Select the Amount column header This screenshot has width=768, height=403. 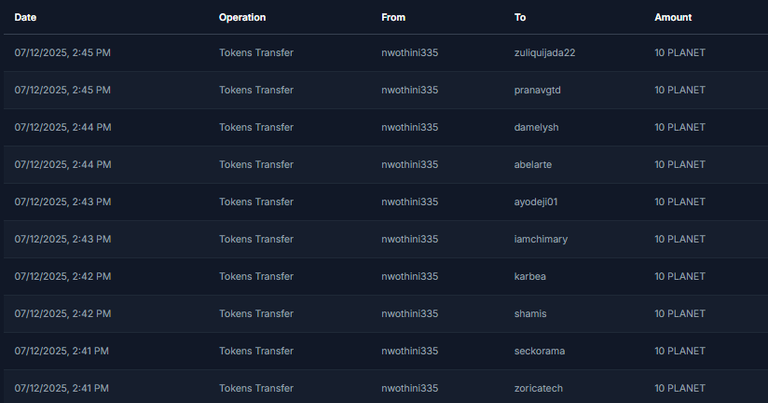(x=673, y=17)
